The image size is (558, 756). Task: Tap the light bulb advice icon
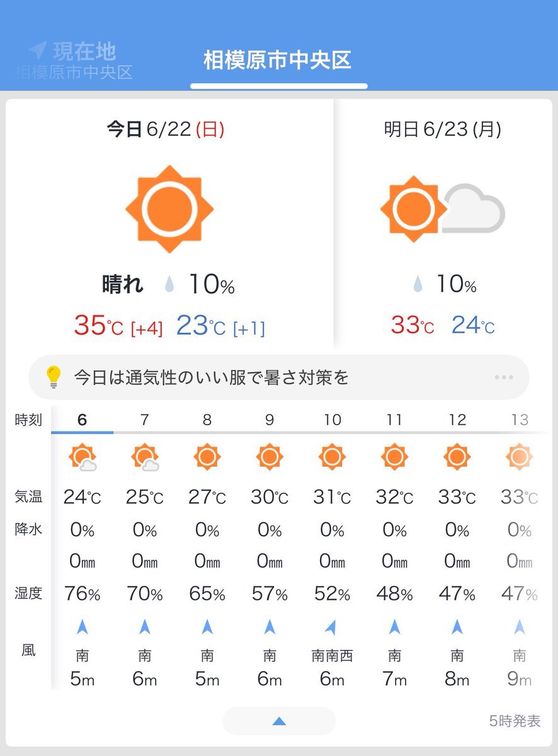point(54,377)
